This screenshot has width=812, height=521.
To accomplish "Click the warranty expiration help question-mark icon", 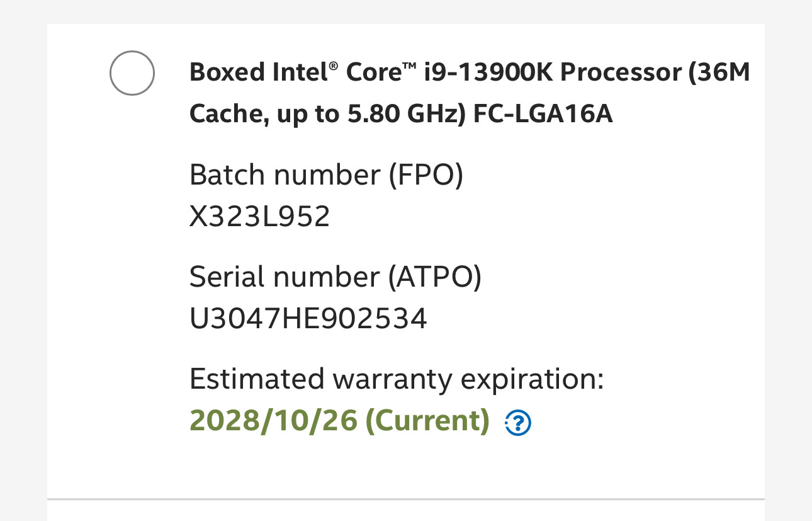I will pyautogui.click(x=518, y=423).
